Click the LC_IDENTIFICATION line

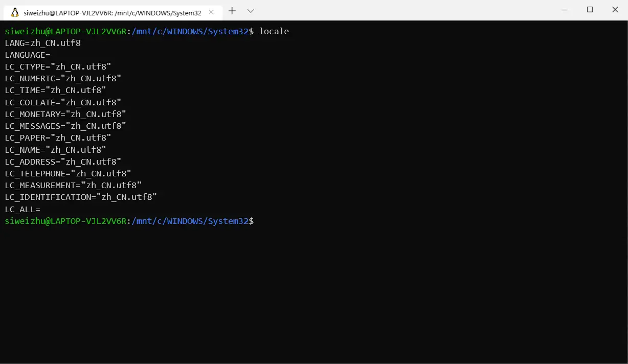(81, 197)
